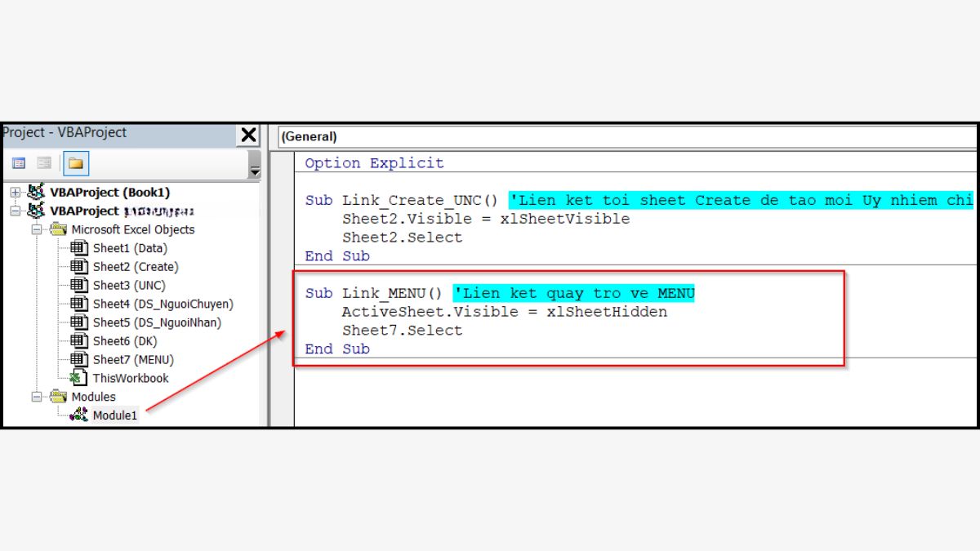Select Sheet6 (DK) in the tree
Viewport: 980px width, 551px height.
(125, 341)
